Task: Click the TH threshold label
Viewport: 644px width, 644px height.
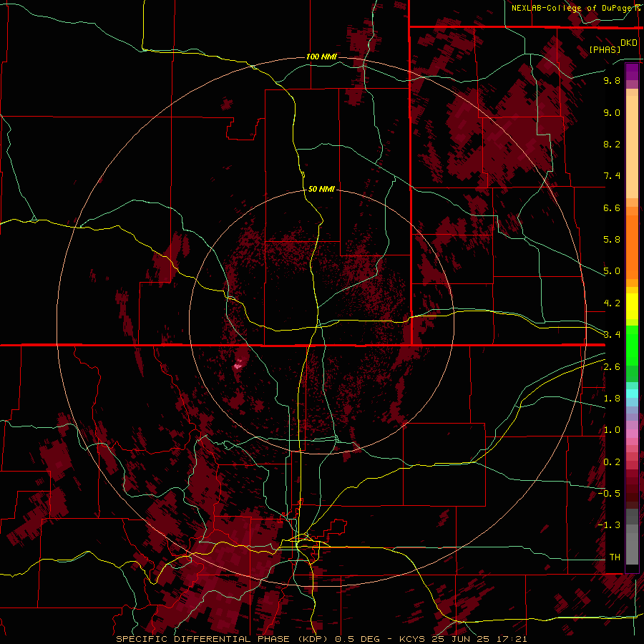Action: click(x=615, y=557)
